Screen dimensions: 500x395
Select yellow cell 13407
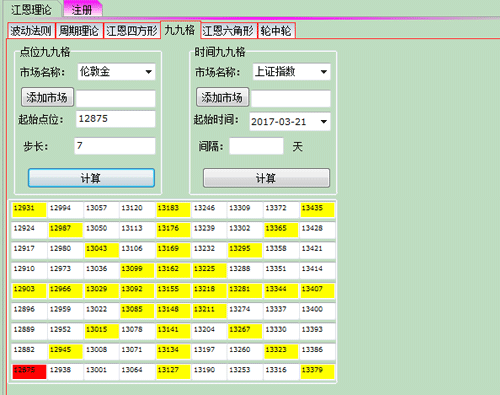pyautogui.click(x=317, y=290)
